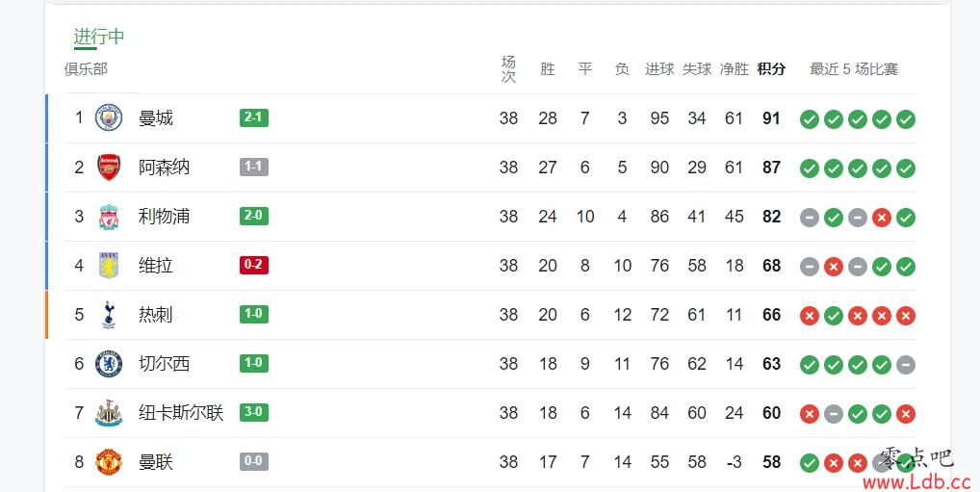
Task: Click the 积分 column header
Action: pos(771,68)
